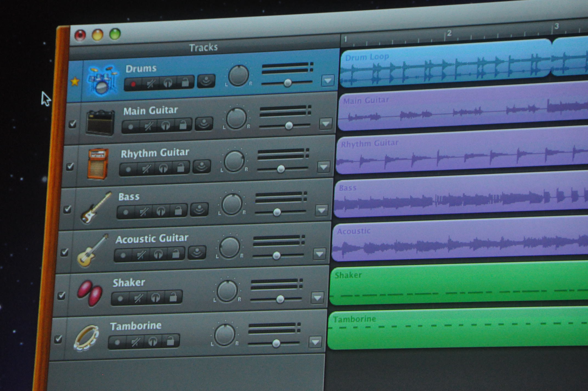
Task: Expand the Rhythm Guitar automation arrow
Action: point(324,167)
